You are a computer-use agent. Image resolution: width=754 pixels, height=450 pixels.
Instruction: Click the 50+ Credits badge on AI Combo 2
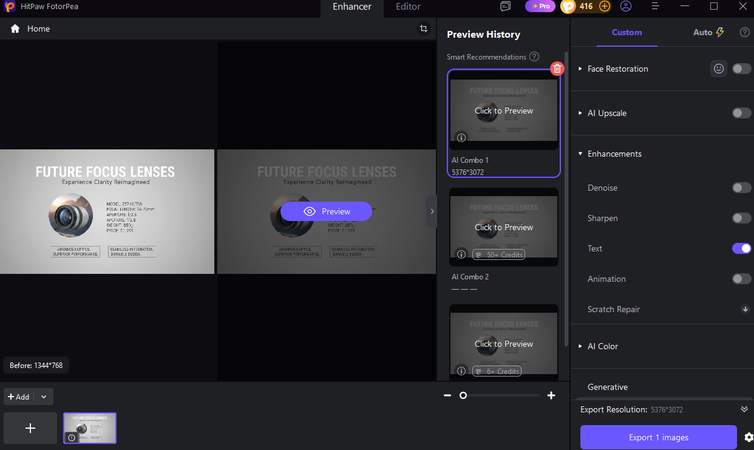click(499, 254)
